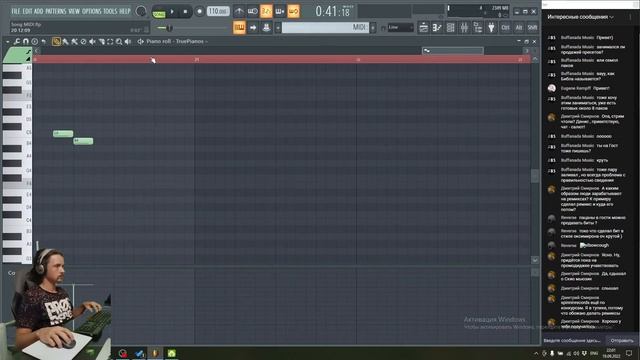Click the piano roll stamp circle icon
Image resolution: width=640 pixels, height=360 pixels.
point(35,42)
